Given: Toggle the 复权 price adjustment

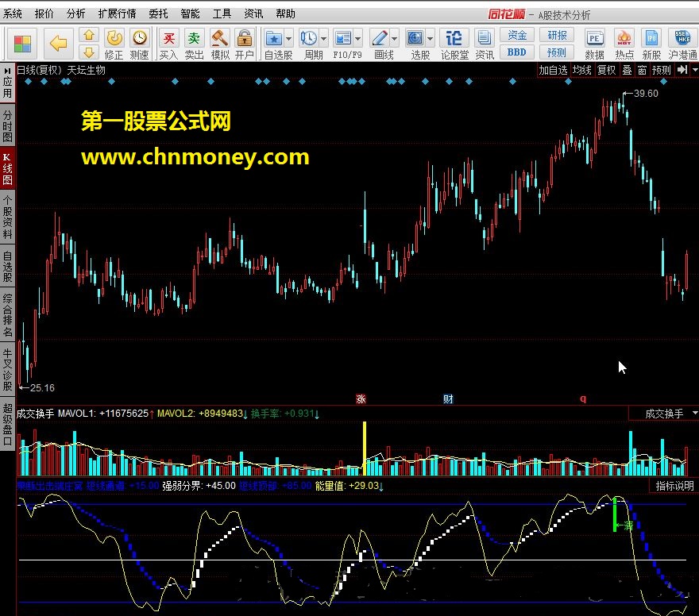Looking at the screenshot, I should point(606,70).
